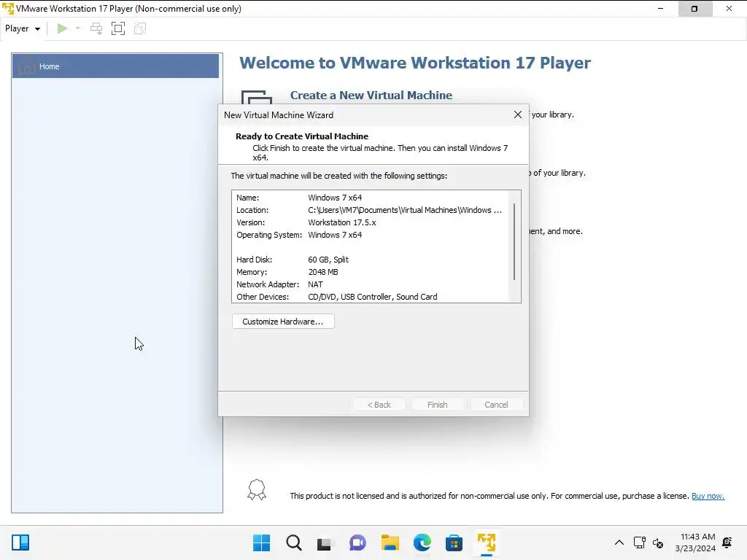
Task: Click the VMware logo in title bar
Action: [7, 9]
